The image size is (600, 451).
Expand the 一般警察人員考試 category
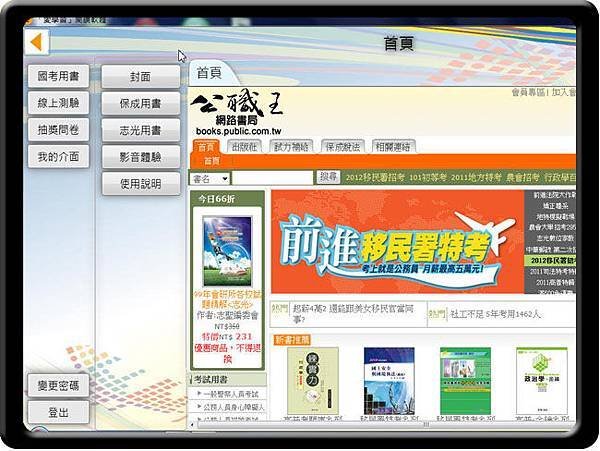[231, 394]
